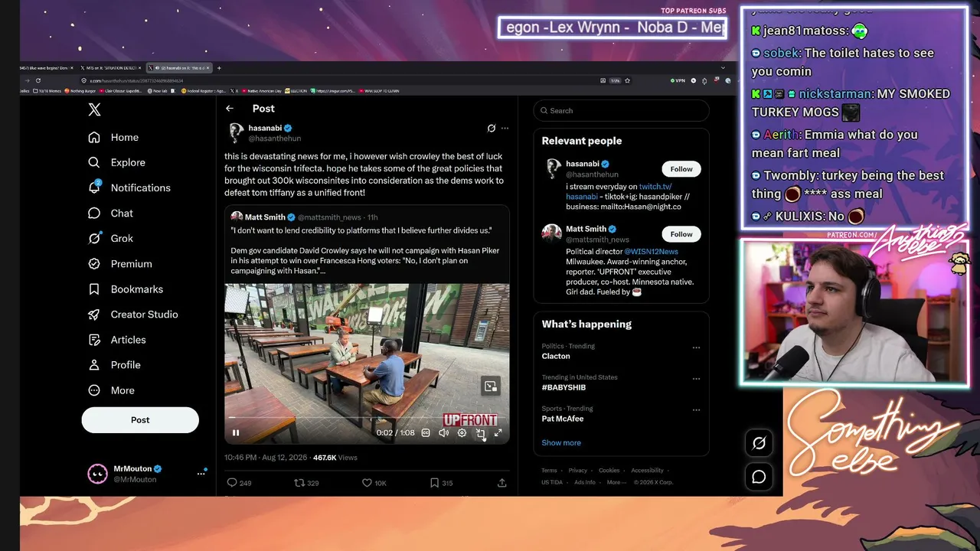Go to Profile in the sidebar

click(114, 364)
